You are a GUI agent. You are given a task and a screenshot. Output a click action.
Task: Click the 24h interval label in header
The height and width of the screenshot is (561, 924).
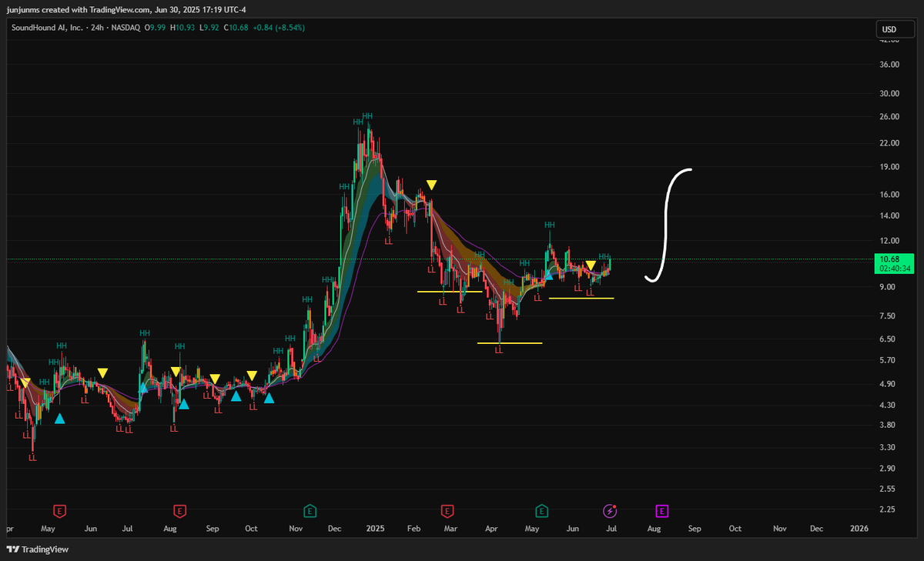pos(98,28)
